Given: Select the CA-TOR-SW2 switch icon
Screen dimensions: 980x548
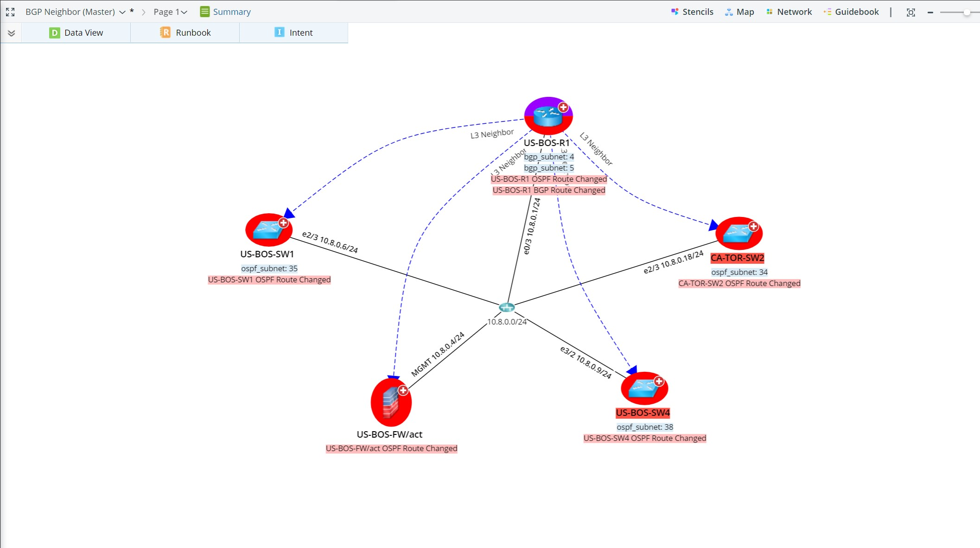Looking at the screenshot, I should (x=737, y=234).
